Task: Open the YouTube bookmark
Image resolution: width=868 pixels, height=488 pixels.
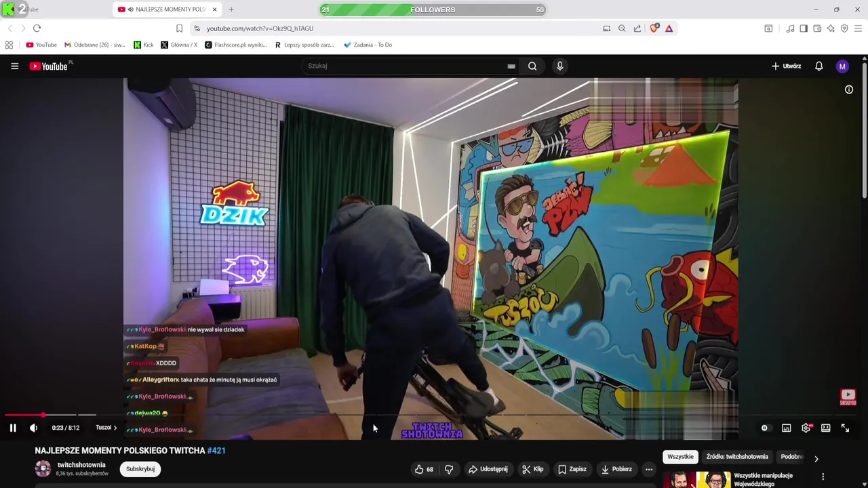Action: 41,45
